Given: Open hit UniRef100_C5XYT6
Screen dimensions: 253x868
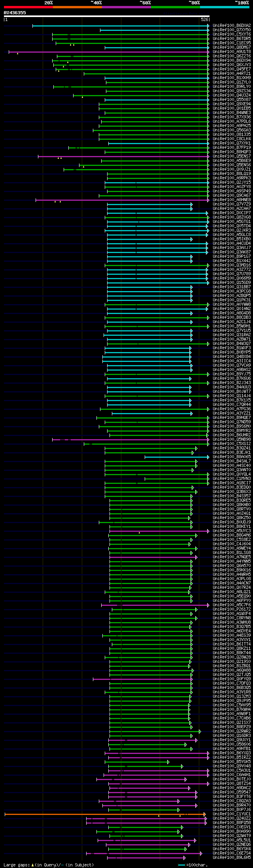Looking at the screenshot, I should (x=232, y=34).
